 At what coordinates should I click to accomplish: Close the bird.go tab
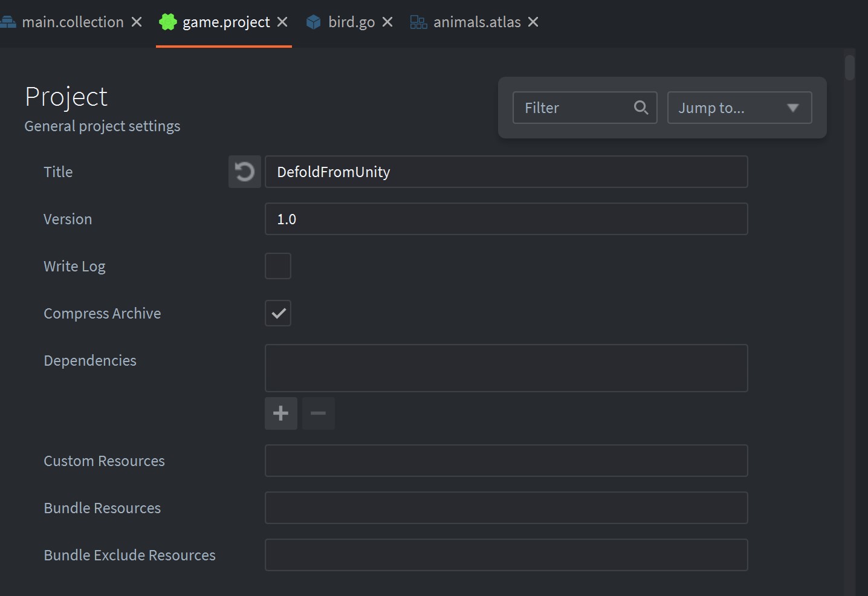tap(387, 22)
